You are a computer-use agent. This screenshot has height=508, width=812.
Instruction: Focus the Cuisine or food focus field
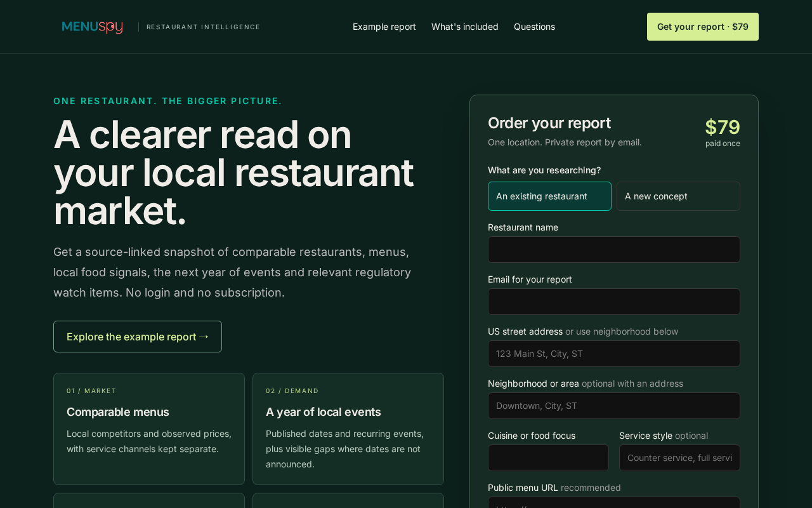point(548,458)
